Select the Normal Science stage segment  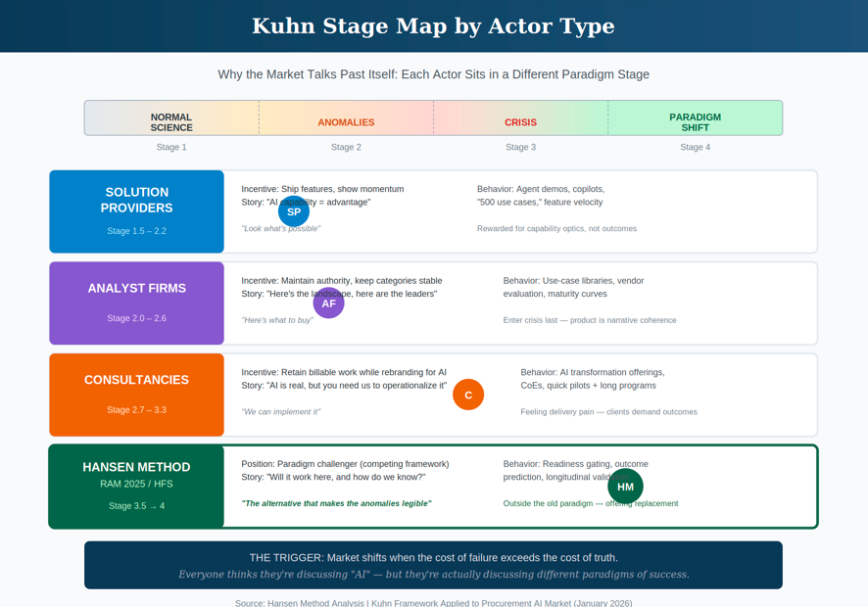point(171,118)
